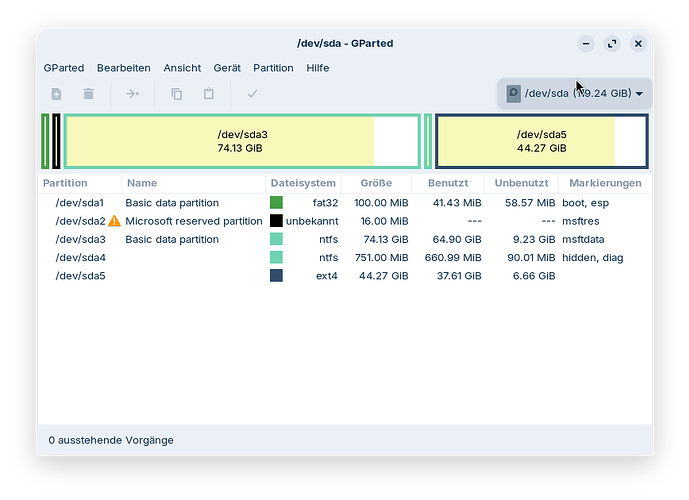This screenshot has width=689, height=500.
Task: Click the Benutzt column header
Action: pos(448,183)
